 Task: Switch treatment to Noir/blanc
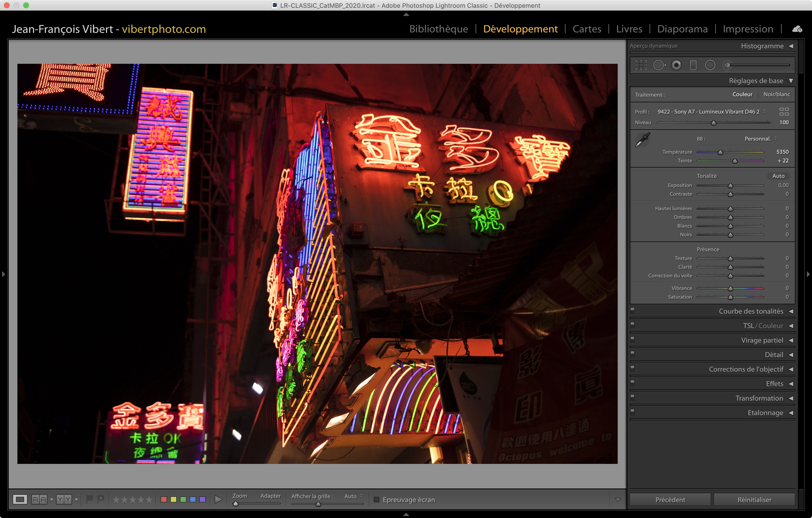tap(776, 94)
